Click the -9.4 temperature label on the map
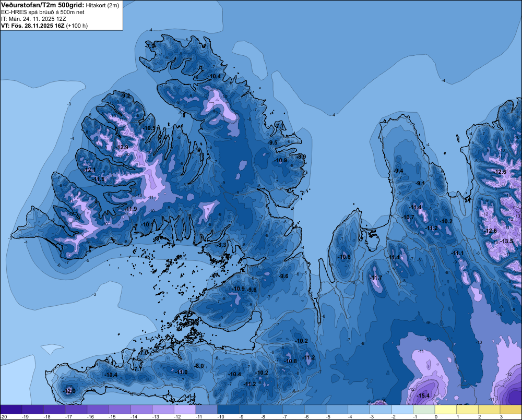The height and width of the screenshot is (420, 522). click(x=398, y=171)
